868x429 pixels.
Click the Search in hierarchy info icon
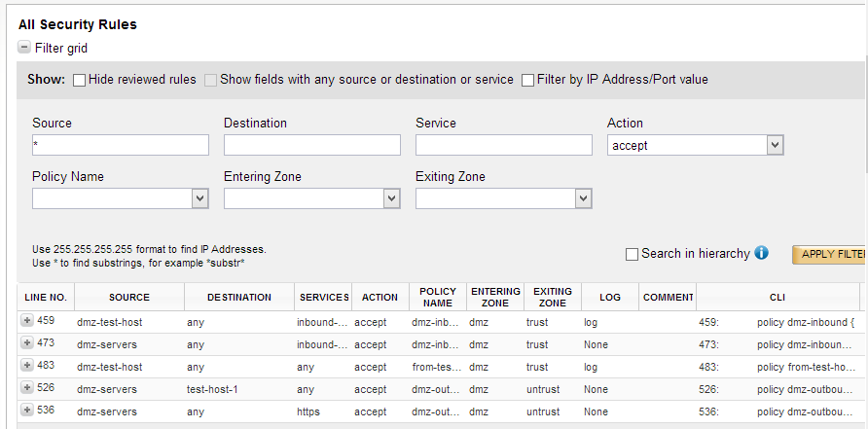tap(761, 253)
